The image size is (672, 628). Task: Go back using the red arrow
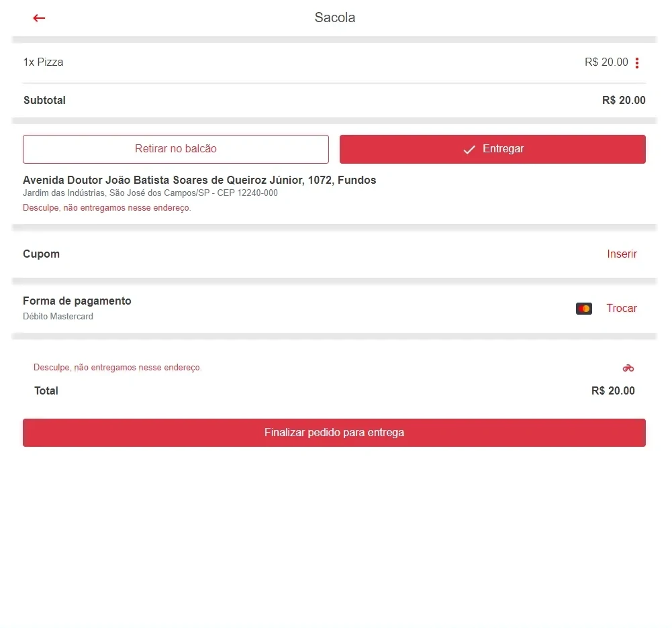[39, 18]
